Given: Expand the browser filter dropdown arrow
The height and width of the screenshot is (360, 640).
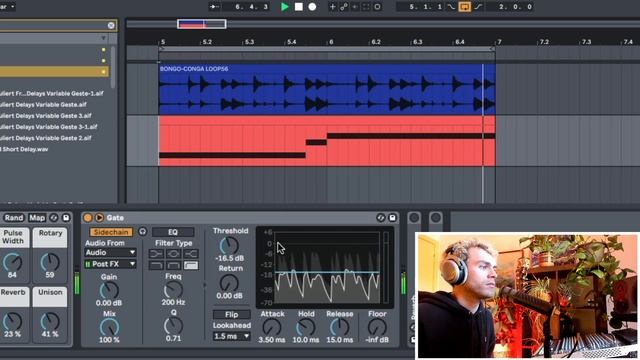Looking at the screenshot, I should tap(104, 38).
